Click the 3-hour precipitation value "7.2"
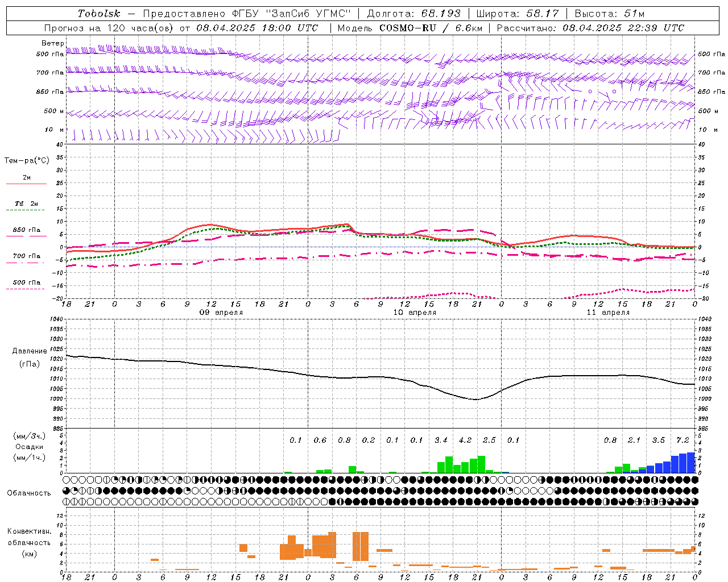 tap(682, 440)
